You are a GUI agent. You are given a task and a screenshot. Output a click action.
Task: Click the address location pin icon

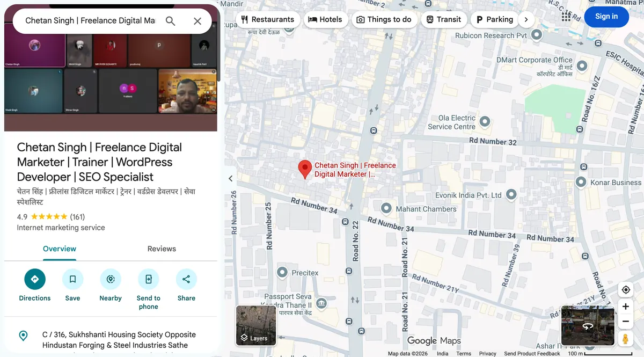tap(23, 336)
